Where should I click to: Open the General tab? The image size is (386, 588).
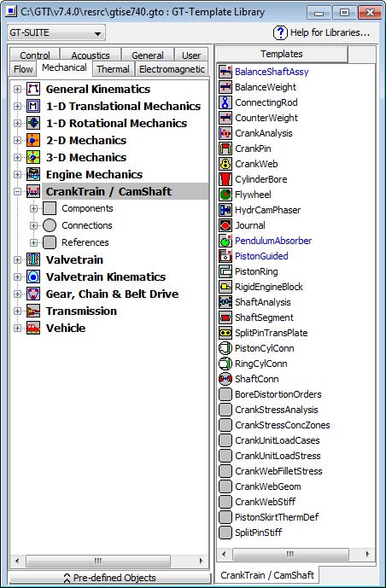pos(148,55)
